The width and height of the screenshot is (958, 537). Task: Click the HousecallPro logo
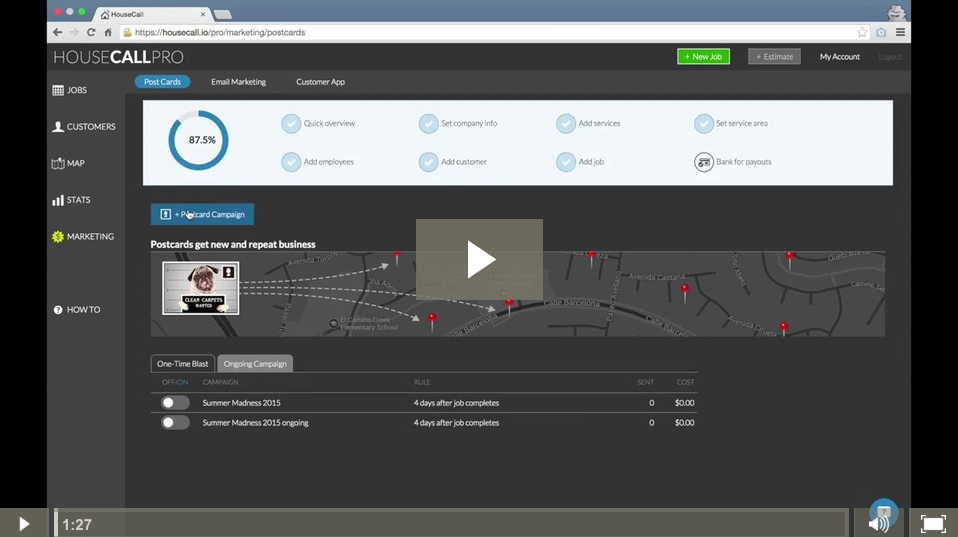(x=119, y=57)
